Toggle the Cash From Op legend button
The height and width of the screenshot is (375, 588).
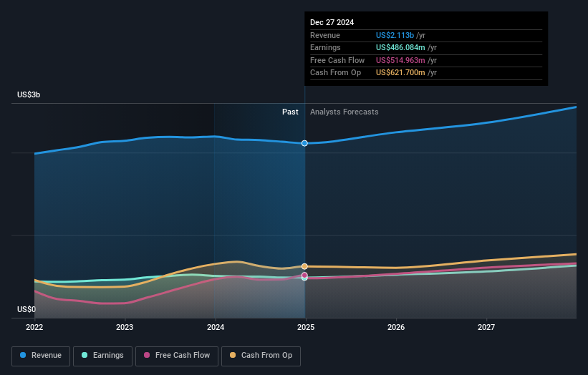pos(261,356)
